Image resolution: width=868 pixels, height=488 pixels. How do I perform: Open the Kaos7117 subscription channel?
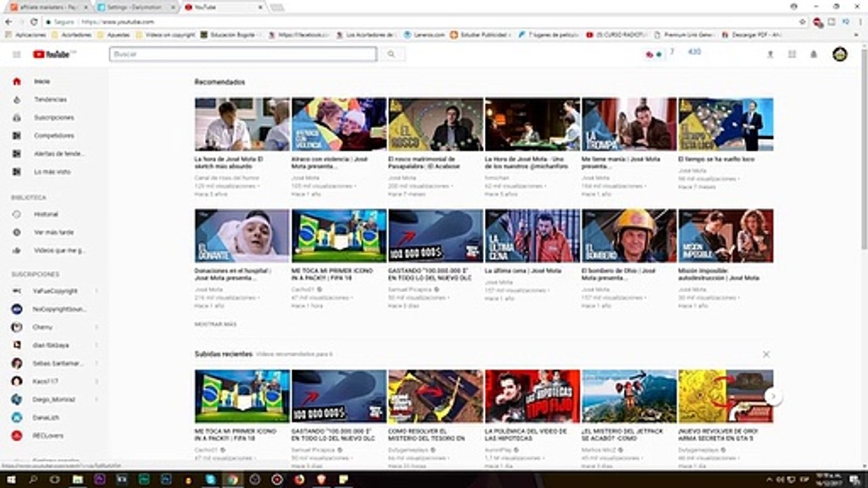pos(54,382)
